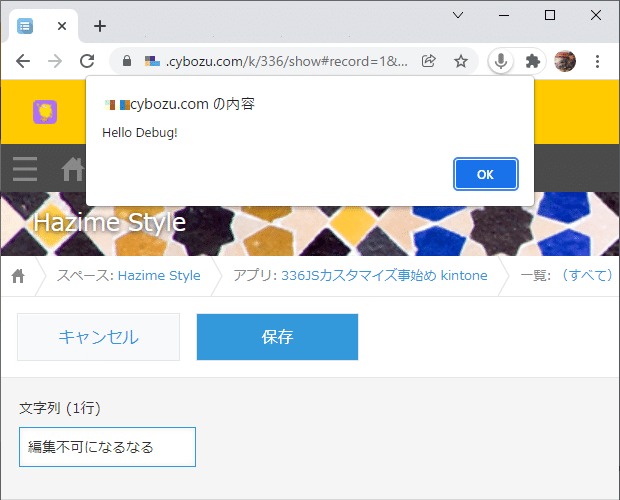Screen dimensions: 620x500
Task: Click the share page icon in address bar
Action: [x=429, y=61]
